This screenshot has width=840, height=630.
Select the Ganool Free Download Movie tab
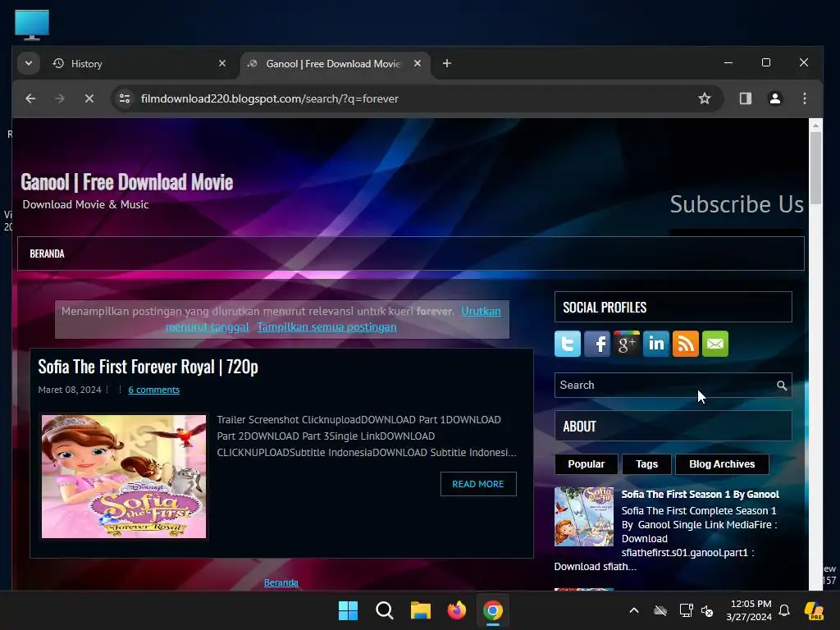point(336,64)
